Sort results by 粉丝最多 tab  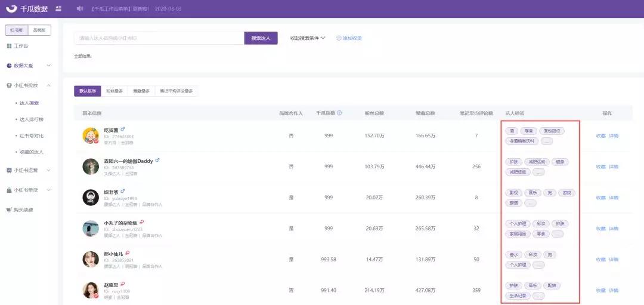click(114, 91)
